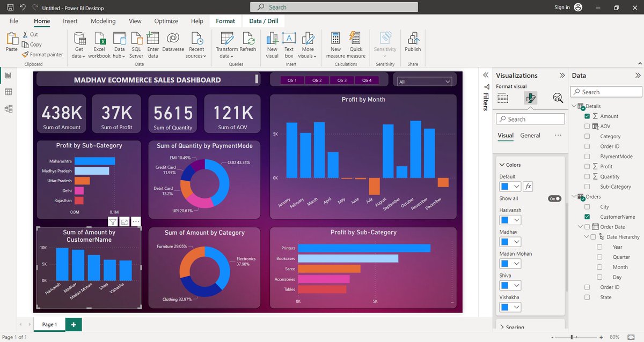Open More options ellipsis on visual
This screenshot has height=342, width=644.
click(136, 221)
